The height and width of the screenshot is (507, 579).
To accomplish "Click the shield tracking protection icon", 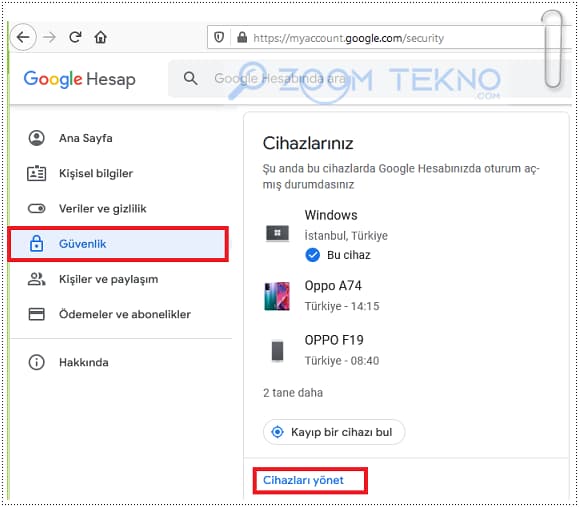I will [219, 37].
